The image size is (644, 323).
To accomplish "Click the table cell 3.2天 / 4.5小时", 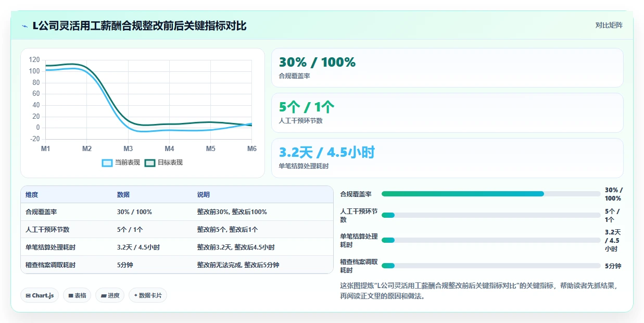I will point(138,247).
